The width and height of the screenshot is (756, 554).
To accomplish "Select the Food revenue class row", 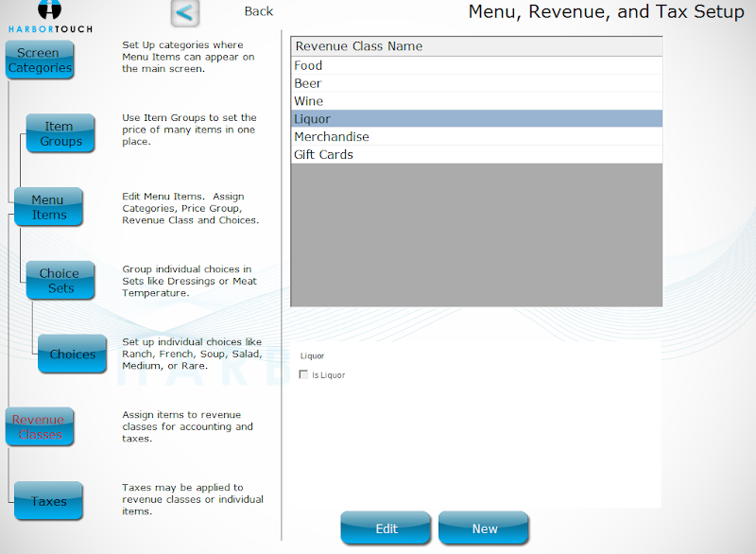I will [x=477, y=65].
